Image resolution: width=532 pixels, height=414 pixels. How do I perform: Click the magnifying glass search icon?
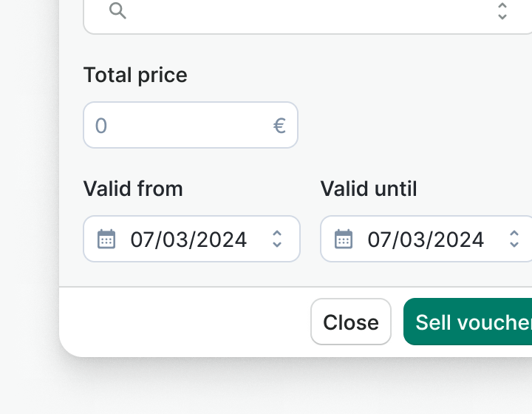click(x=117, y=10)
